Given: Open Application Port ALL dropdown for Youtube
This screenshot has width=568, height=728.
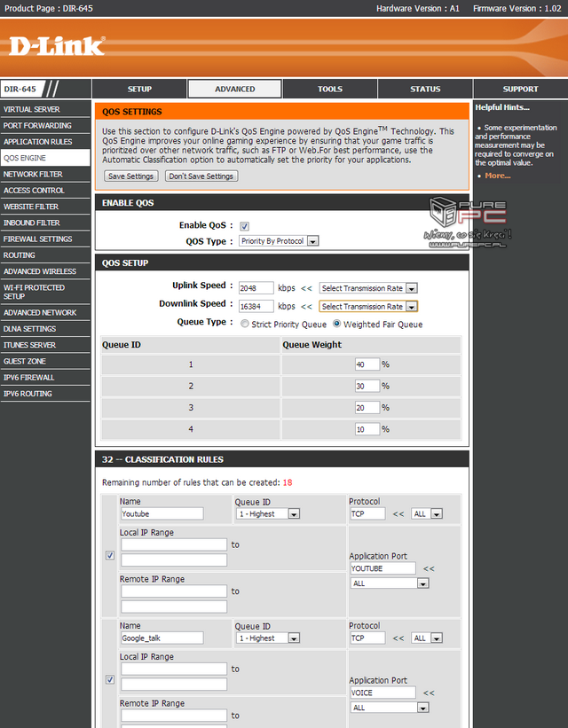Looking at the screenshot, I should coord(390,583).
